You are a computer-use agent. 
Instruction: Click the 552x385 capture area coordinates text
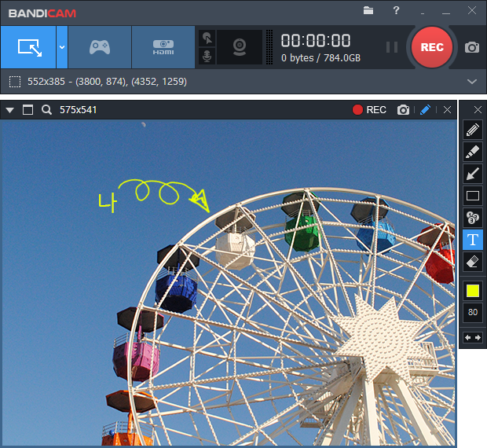click(x=107, y=82)
